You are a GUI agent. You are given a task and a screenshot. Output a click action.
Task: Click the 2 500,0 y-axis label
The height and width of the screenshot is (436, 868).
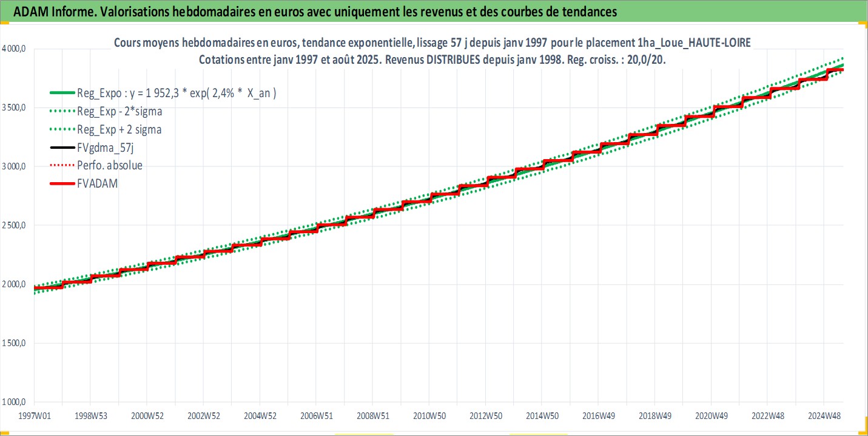tap(13, 226)
